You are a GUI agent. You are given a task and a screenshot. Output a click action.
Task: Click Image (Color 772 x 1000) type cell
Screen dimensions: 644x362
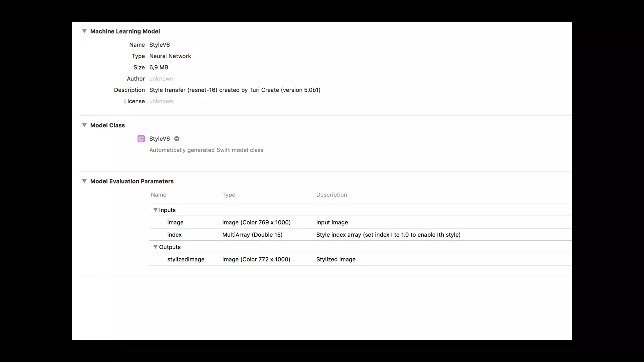point(256,260)
